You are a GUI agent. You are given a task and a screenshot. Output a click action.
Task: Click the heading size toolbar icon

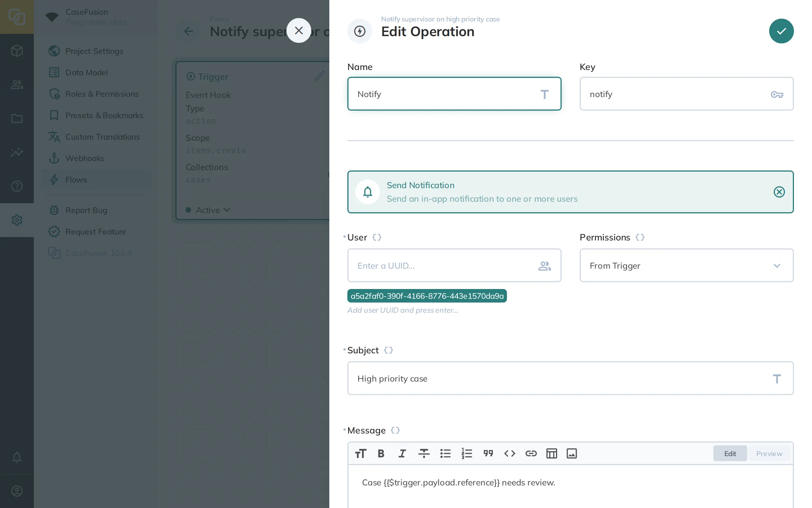[x=360, y=453]
